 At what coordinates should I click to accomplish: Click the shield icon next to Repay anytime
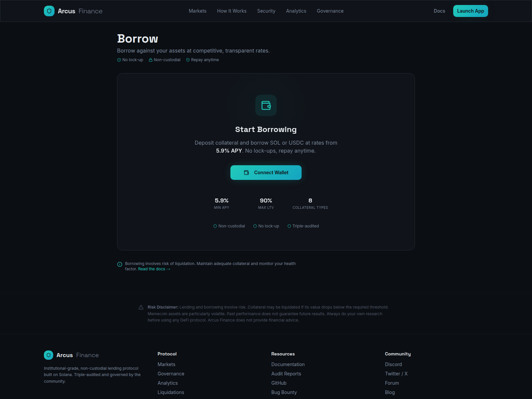[x=188, y=60]
